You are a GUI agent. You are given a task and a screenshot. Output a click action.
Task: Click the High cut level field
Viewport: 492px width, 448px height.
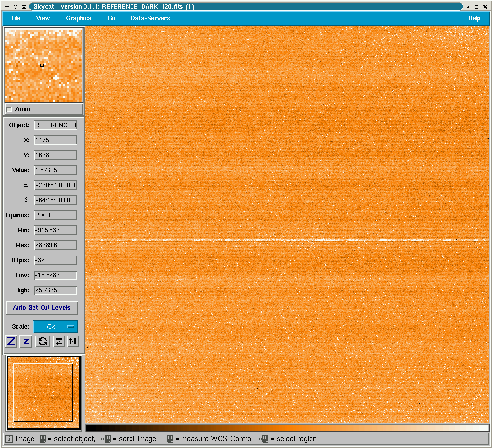55,290
